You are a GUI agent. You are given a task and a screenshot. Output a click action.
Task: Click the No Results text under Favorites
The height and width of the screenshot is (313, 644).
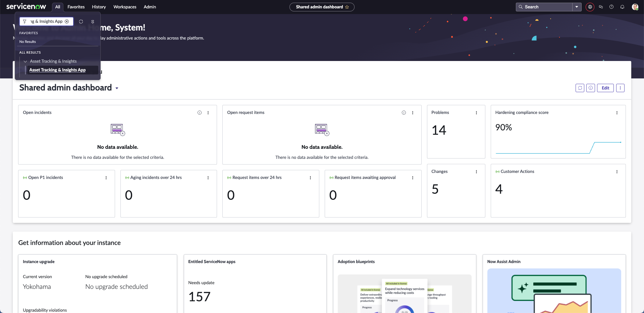28,42
